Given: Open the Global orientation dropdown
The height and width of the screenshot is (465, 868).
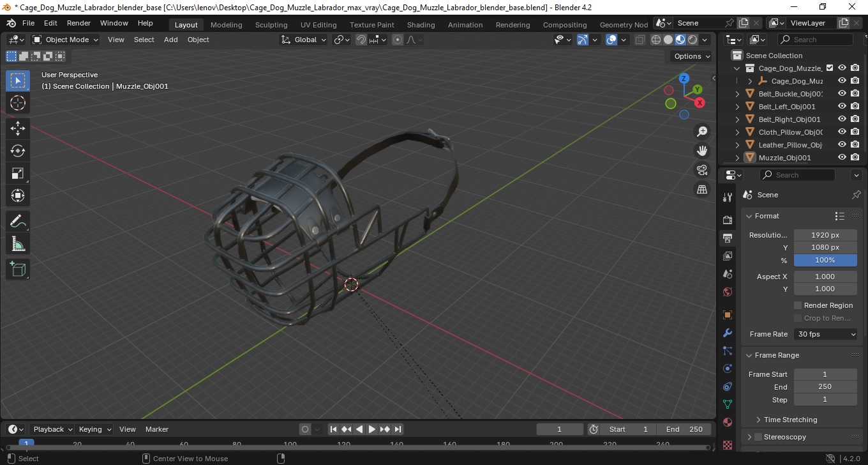Looking at the screenshot, I should pos(304,40).
